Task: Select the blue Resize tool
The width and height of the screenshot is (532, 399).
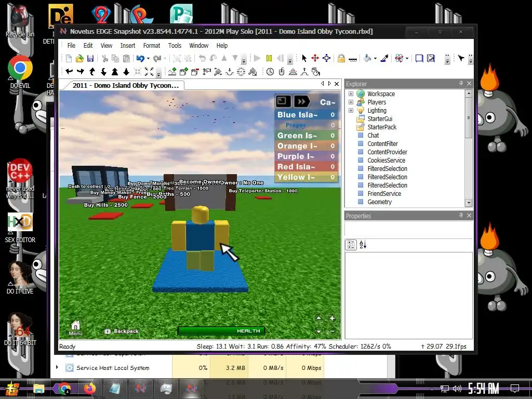Action: 326,58
